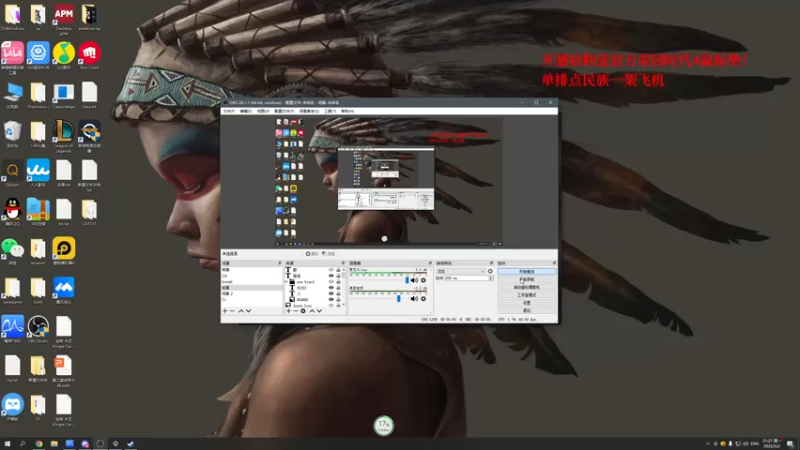The height and width of the screenshot is (450, 800).
Task: Open source properties gear in the sources toolbar
Action: pos(303,311)
